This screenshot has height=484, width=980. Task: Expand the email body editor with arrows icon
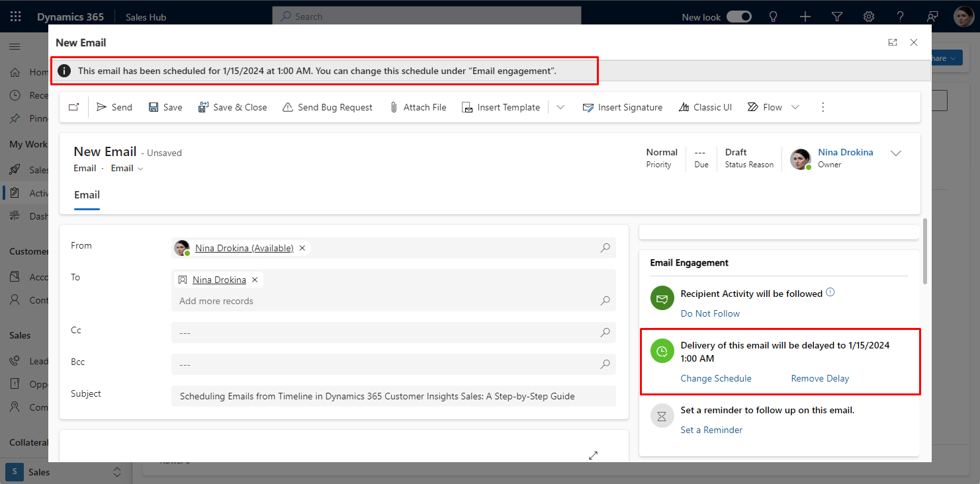click(593, 456)
